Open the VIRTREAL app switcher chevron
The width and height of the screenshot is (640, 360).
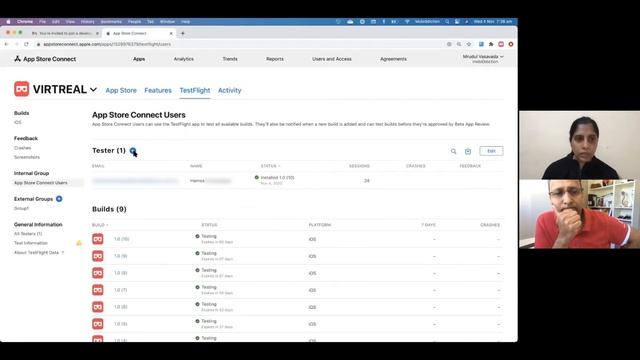point(93,89)
